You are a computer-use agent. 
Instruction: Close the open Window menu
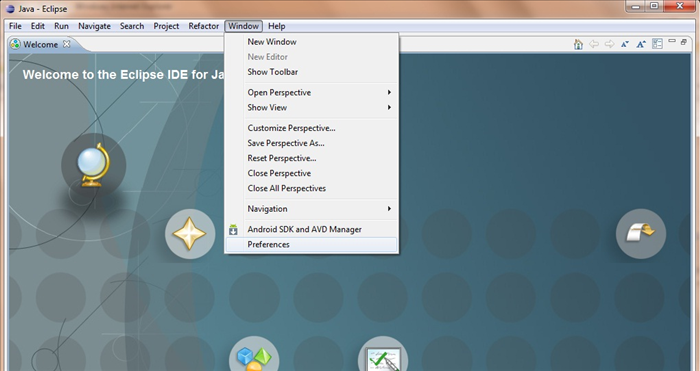point(243,26)
